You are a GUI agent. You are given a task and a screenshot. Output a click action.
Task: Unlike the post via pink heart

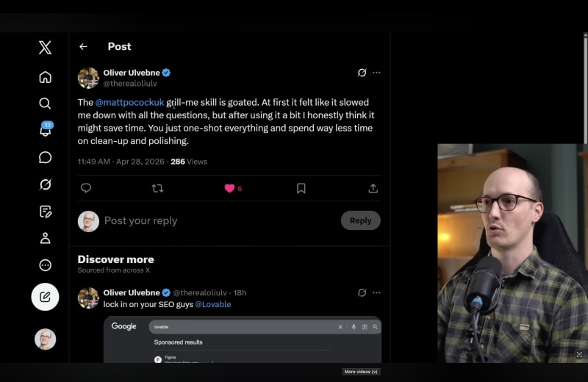click(x=229, y=188)
